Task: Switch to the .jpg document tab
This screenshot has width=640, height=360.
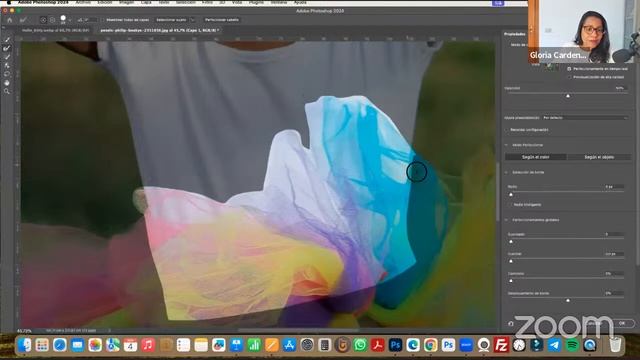Action: [x=160, y=30]
